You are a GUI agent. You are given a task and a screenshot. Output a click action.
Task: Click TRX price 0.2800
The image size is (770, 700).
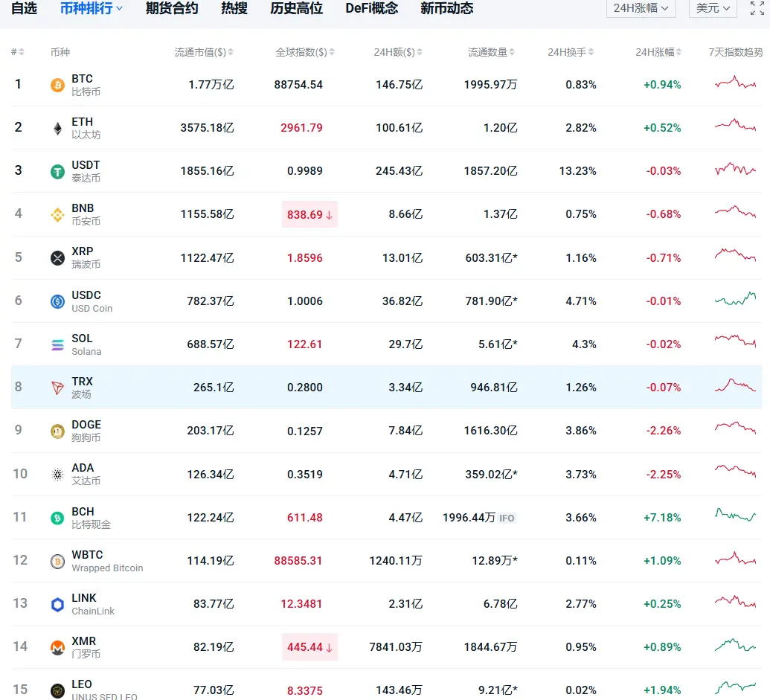[x=304, y=388]
